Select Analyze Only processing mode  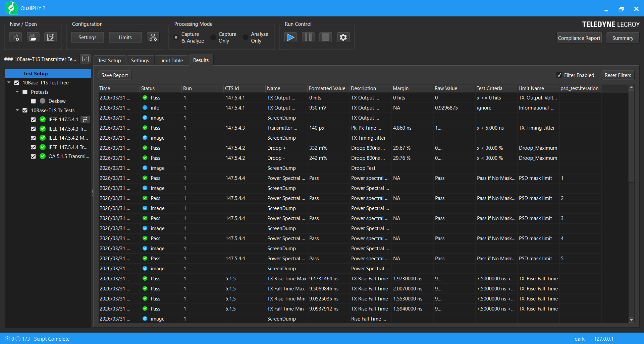[x=246, y=38]
